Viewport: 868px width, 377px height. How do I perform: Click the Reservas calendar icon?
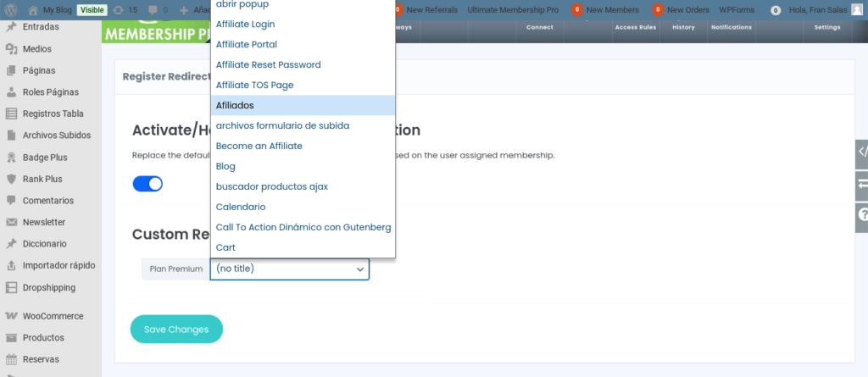pyautogui.click(x=11, y=359)
